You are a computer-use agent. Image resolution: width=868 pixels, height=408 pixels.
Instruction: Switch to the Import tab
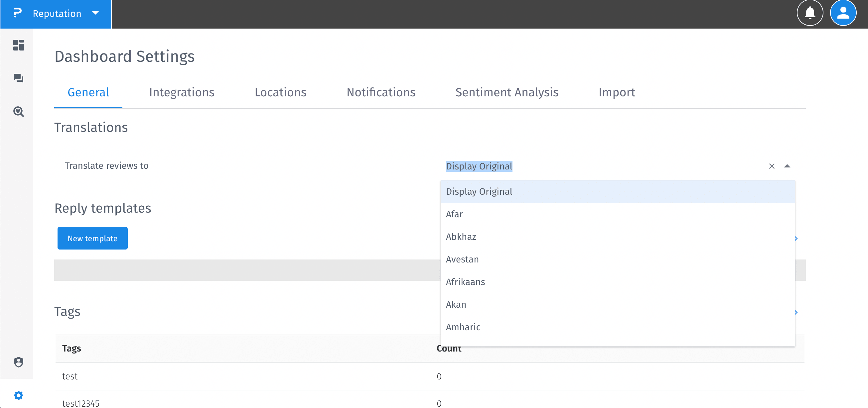(x=617, y=92)
